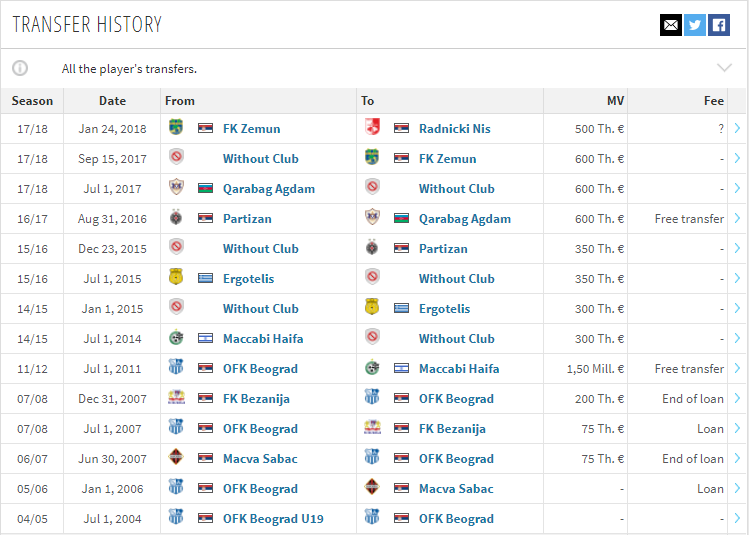The image size is (749, 535).
Task: Expand the transfers info chevron
Action: tap(724, 68)
